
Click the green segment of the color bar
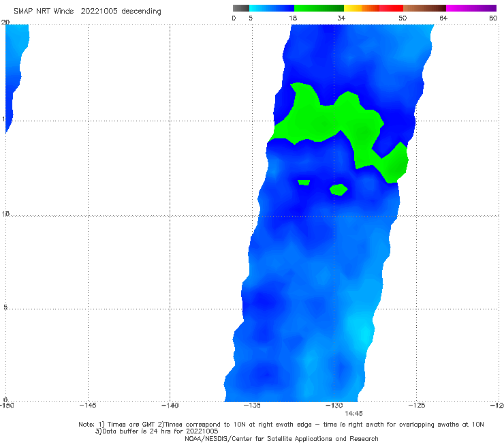[319, 8]
